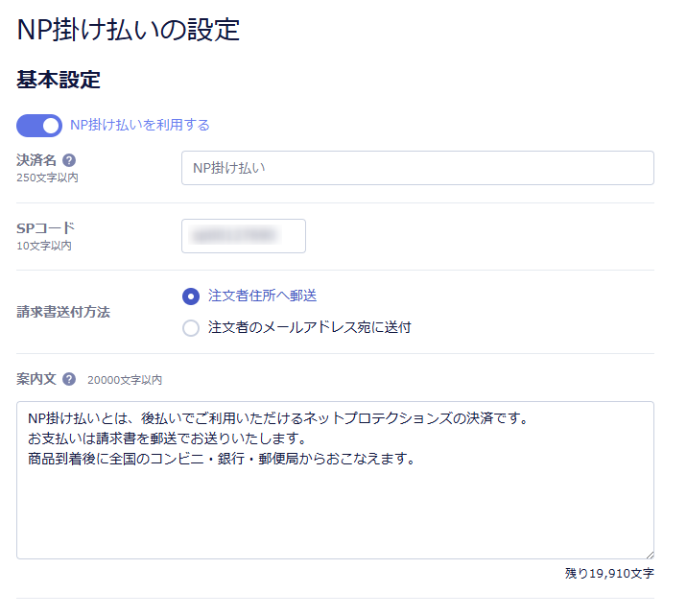Select the 注文者住所へ郵送 radio button
Screen dimensions: 687x616
point(191,296)
